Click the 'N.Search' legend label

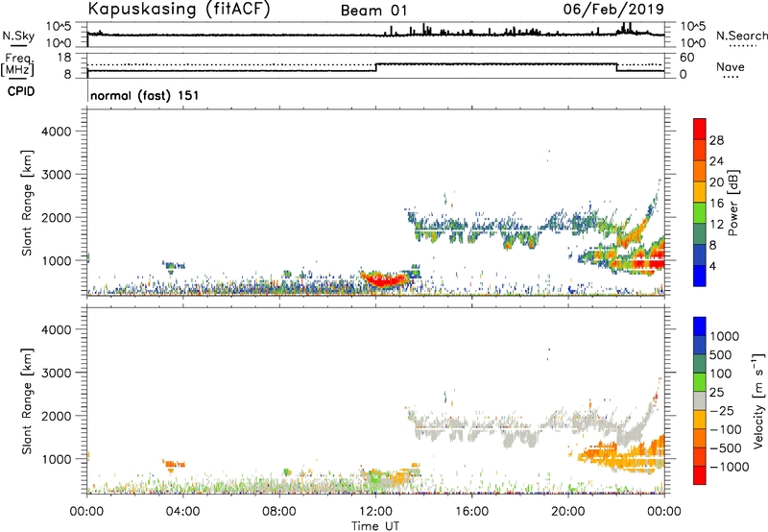(741, 36)
